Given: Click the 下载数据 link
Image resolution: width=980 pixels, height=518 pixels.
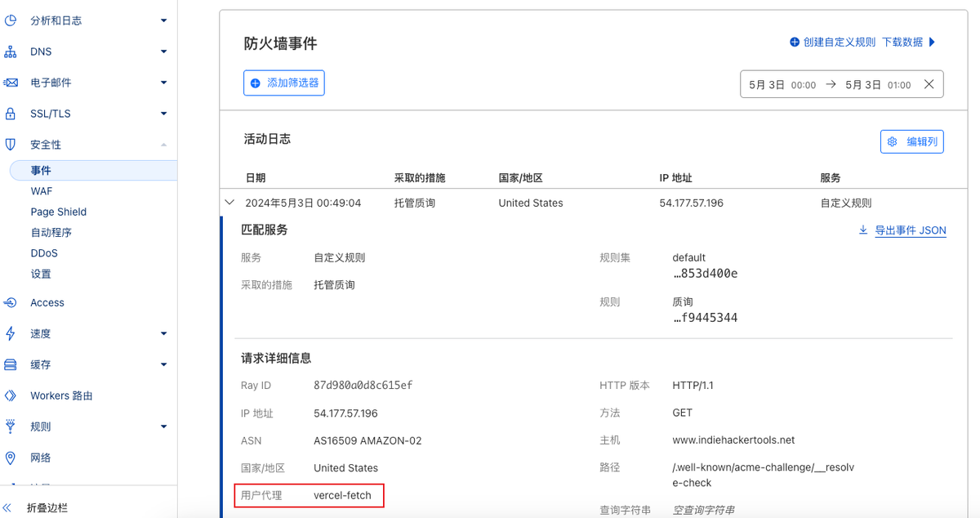Looking at the screenshot, I should tap(902, 42).
